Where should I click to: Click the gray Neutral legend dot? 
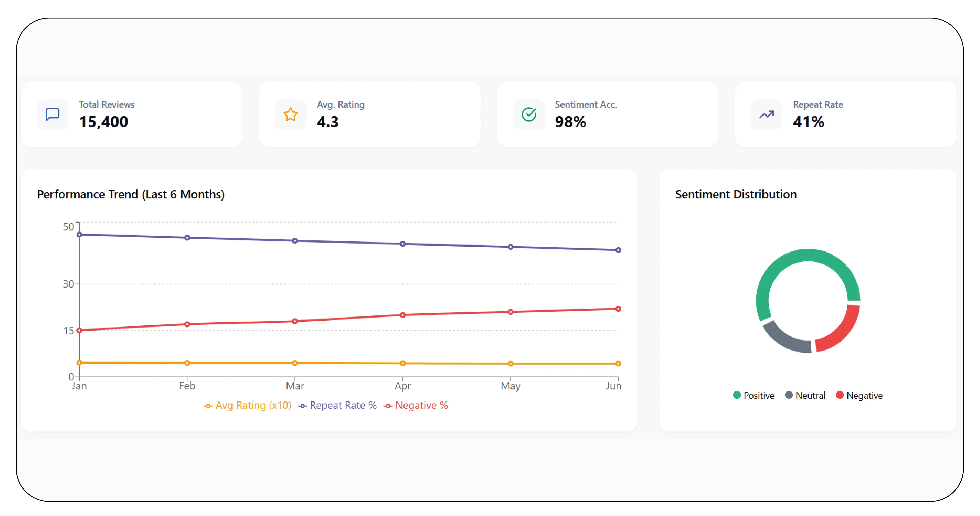tap(789, 395)
